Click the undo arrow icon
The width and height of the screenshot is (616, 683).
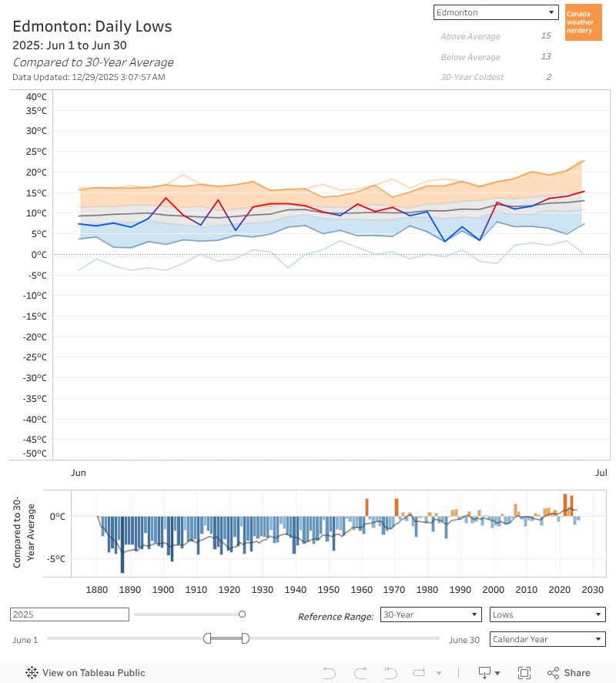[x=330, y=672]
